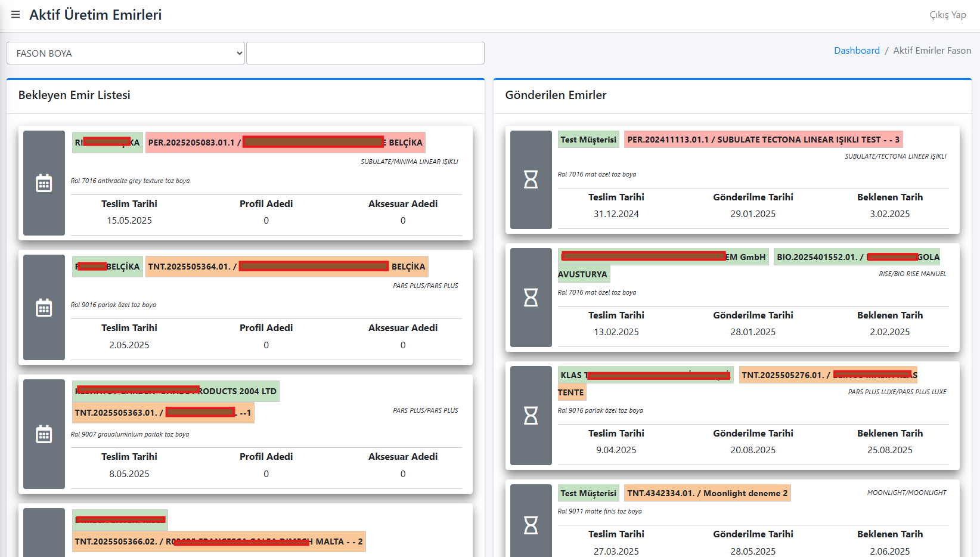Screen dimensions: 980x557
Task: Select the PER.2025205083.01.1 order tag
Action: click(x=285, y=143)
